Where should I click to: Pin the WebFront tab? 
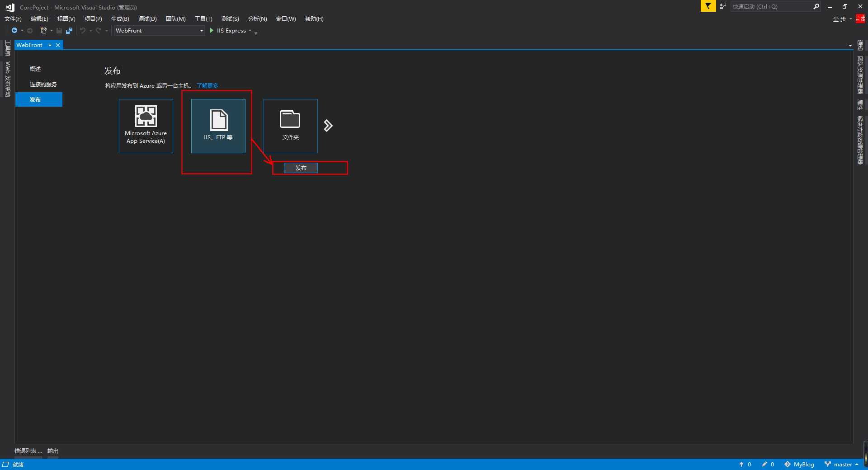(50, 45)
